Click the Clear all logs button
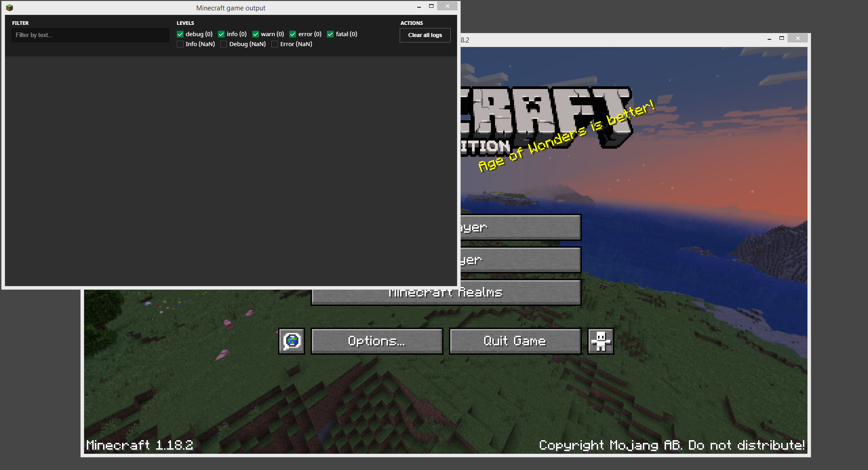Screen dimensions: 868x470 tap(425, 35)
